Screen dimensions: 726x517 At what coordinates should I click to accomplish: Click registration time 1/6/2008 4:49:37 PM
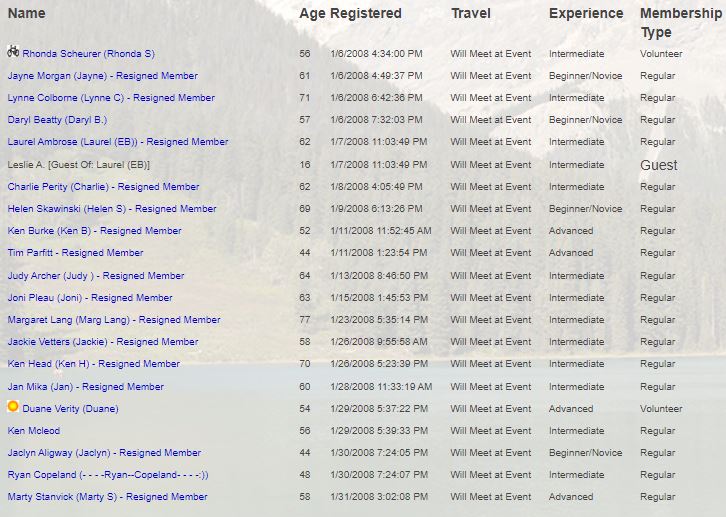click(x=376, y=76)
